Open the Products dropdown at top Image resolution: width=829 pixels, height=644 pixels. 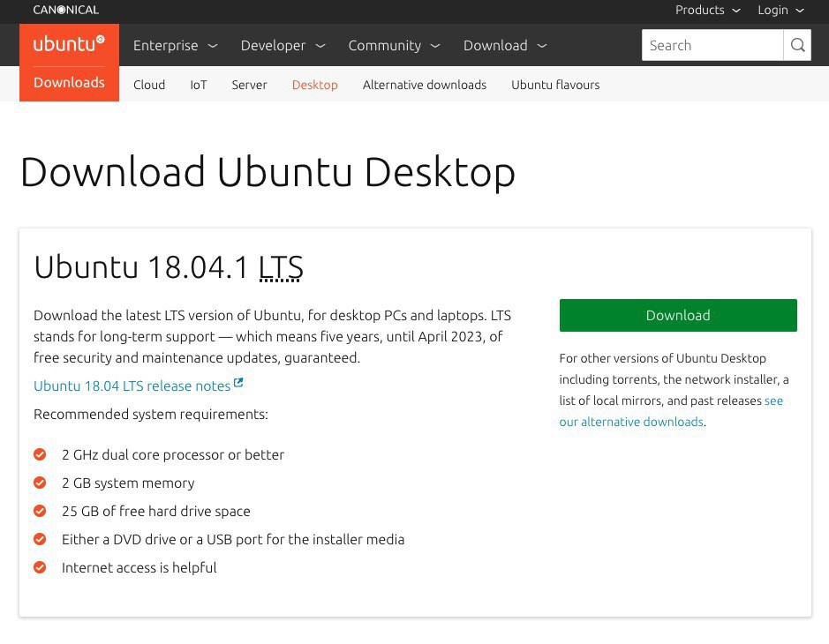(707, 11)
